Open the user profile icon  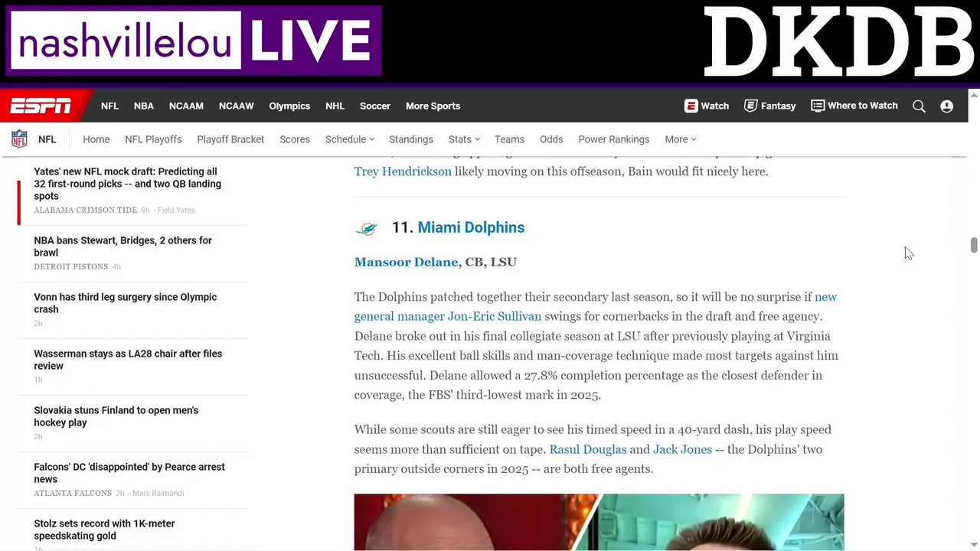pyautogui.click(x=947, y=106)
